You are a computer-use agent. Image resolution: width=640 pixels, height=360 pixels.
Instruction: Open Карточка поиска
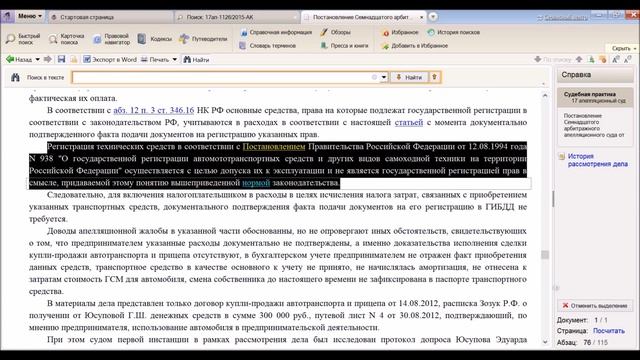[67, 39]
